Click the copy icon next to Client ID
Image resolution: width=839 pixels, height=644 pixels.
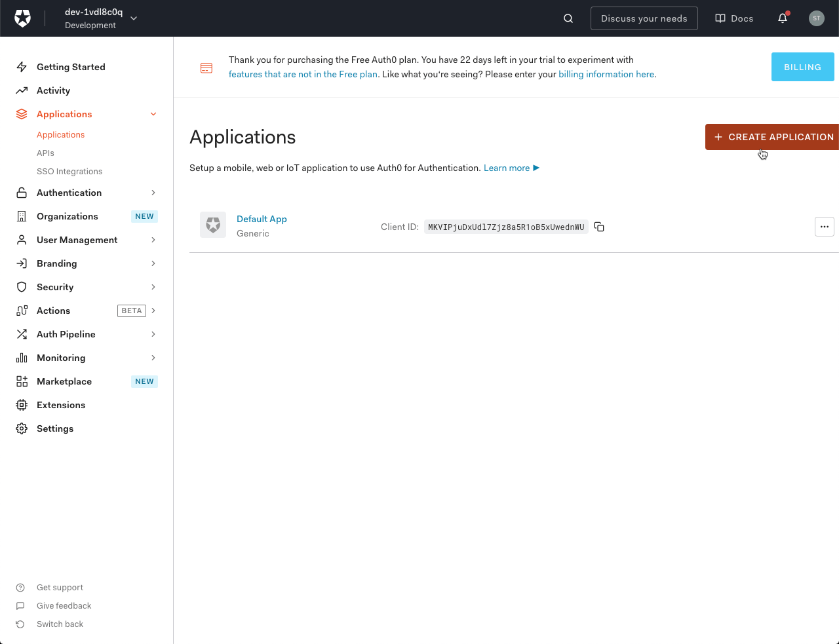tap(598, 226)
